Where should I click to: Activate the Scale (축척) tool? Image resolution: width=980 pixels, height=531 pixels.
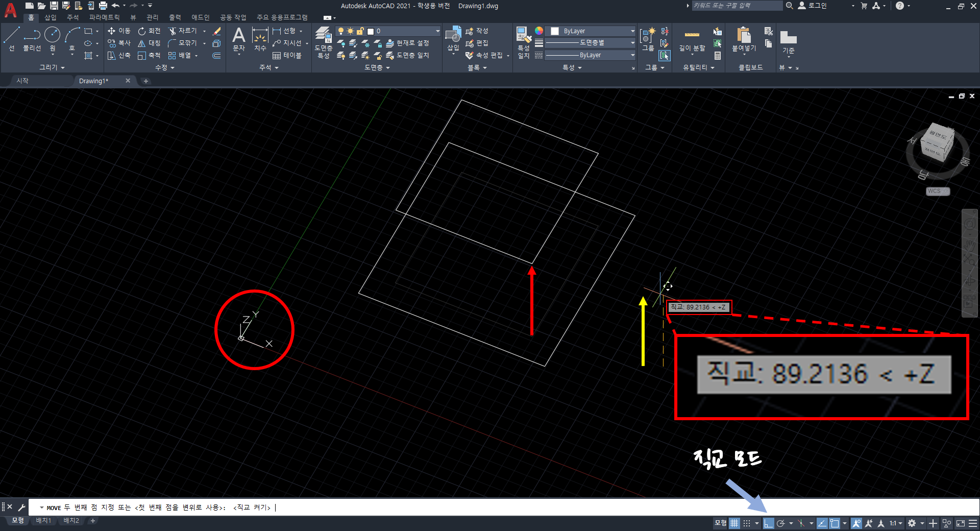(x=149, y=55)
